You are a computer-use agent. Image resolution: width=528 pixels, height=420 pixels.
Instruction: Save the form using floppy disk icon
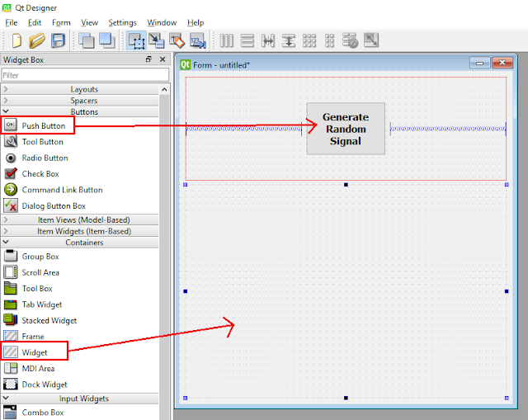[58, 40]
